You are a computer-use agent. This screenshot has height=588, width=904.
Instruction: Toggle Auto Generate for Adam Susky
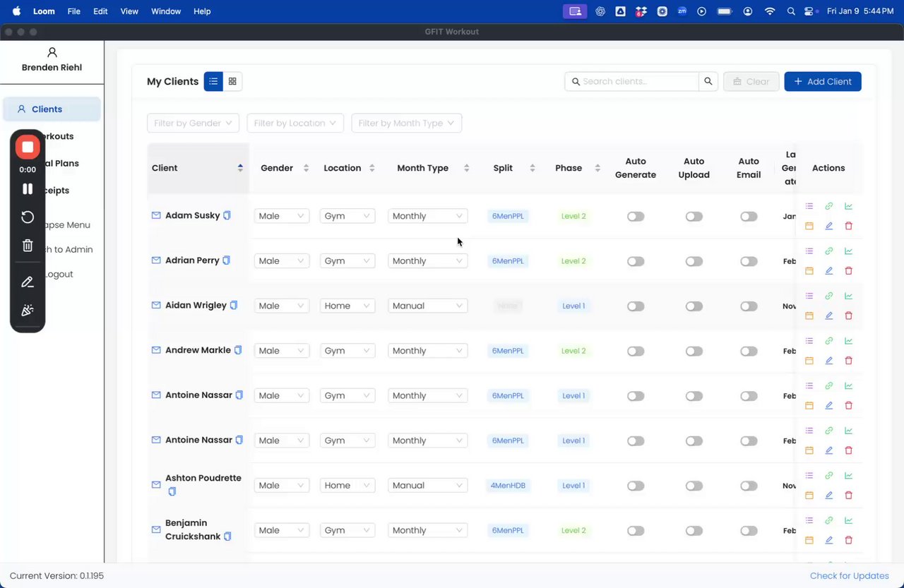636,217
